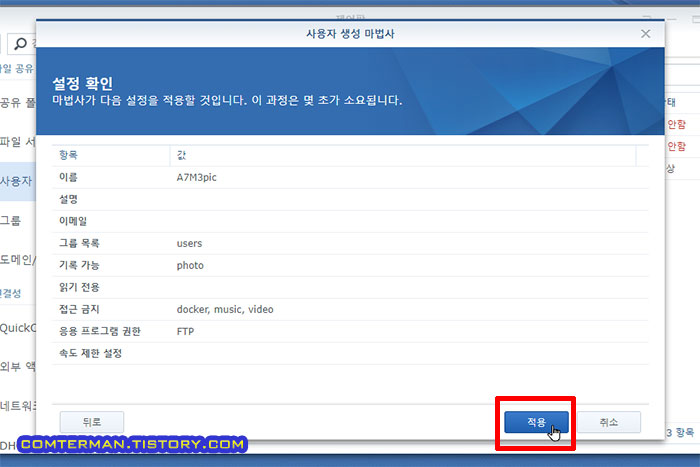Viewport: 700px width, 467px height.
Task: Click the A7M3pic name value
Action: click(196, 177)
